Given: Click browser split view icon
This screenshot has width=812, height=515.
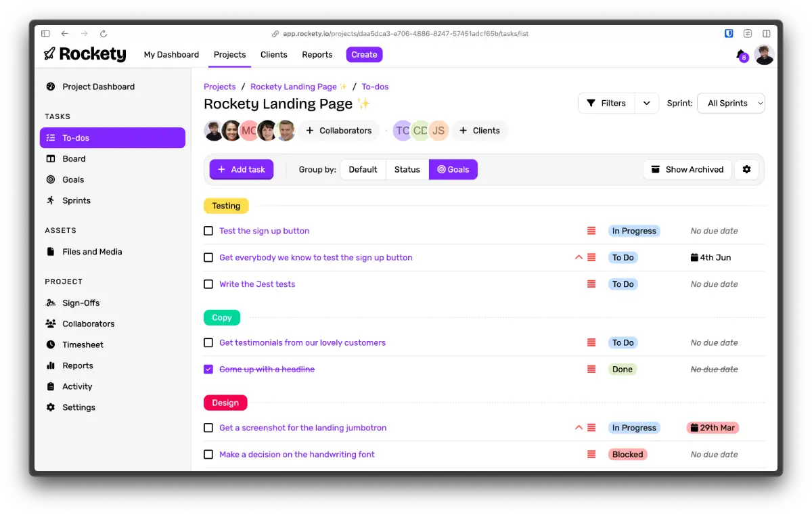Looking at the screenshot, I should pos(767,33).
